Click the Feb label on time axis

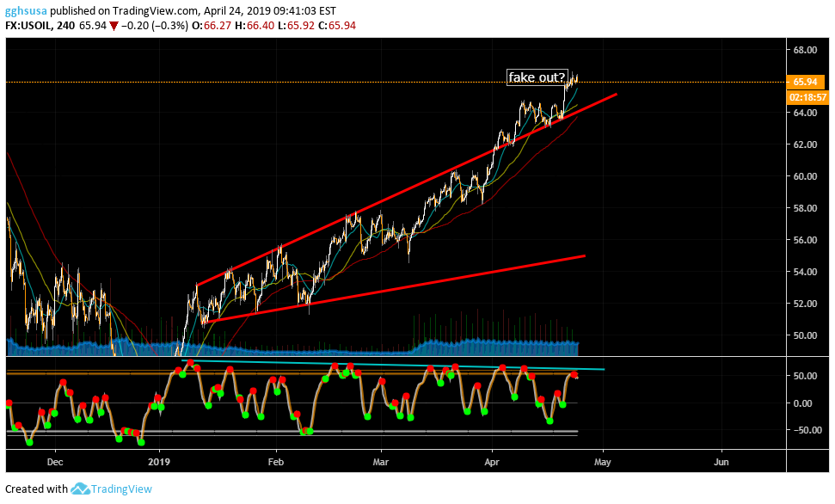tap(276, 462)
